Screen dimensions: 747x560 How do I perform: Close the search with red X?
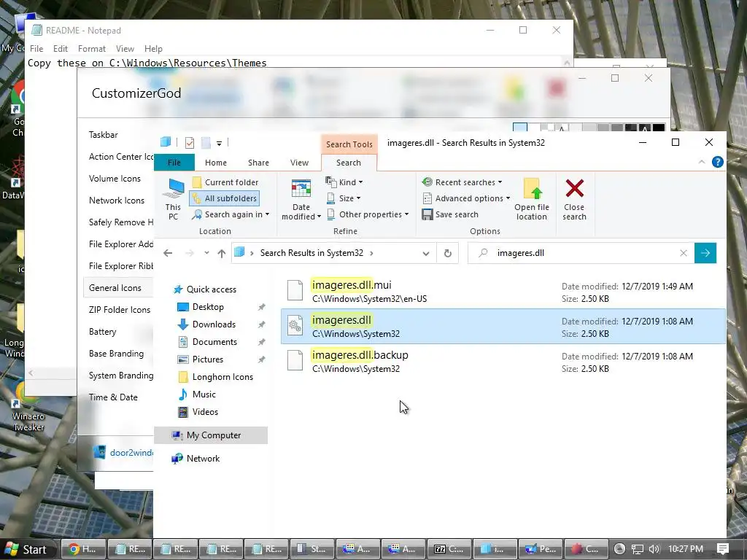574,199
